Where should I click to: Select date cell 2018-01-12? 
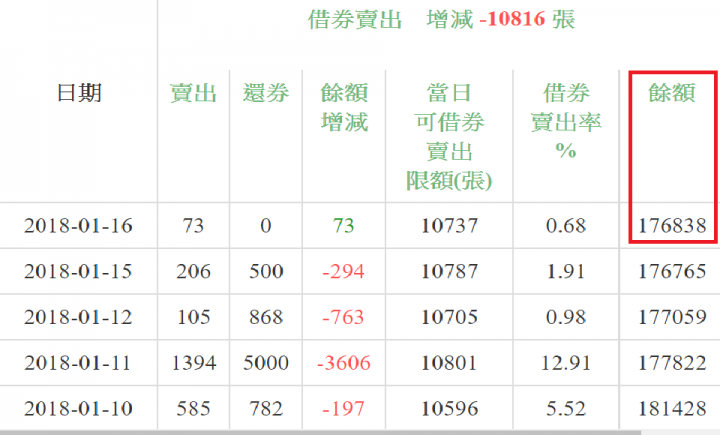coord(79,317)
